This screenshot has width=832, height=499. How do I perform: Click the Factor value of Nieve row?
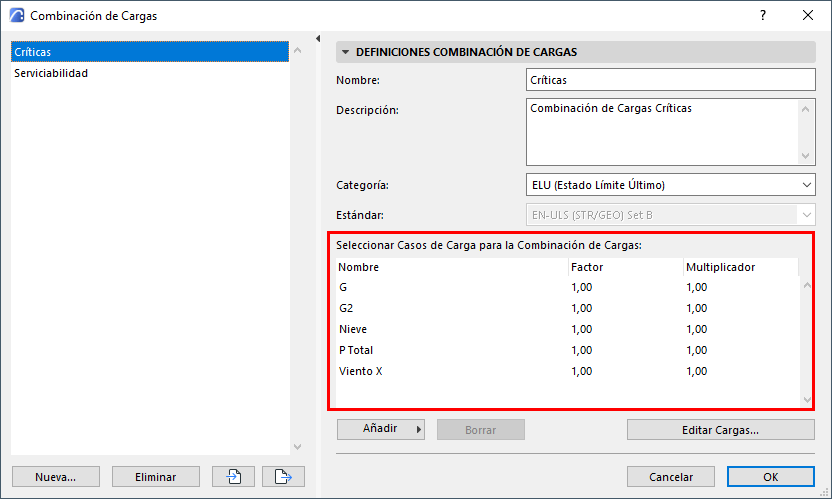pyautogui.click(x=582, y=329)
